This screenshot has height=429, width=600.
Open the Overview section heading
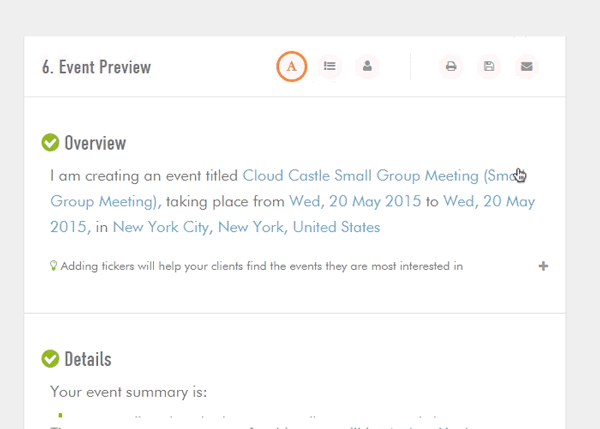(x=95, y=143)
